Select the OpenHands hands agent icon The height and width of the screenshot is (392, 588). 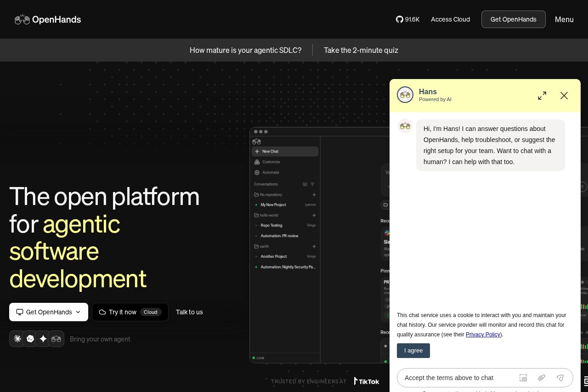click(x=56, y=339)
